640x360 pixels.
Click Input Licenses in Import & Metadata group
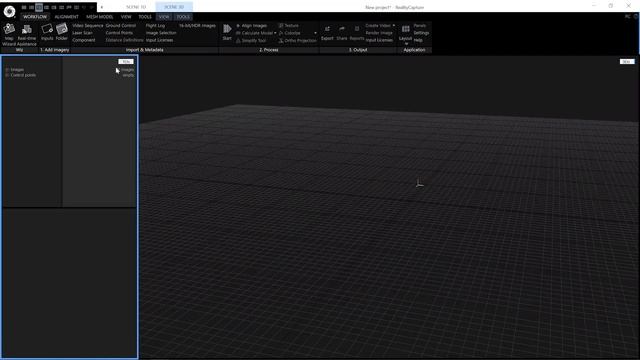coord(160,40)
